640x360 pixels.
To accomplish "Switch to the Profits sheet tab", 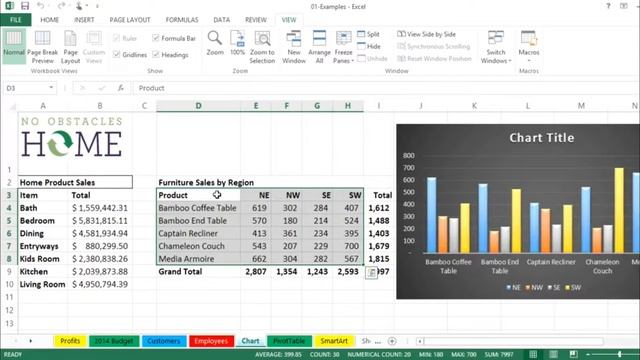I will pyautogui.click(x=70, y=341).
